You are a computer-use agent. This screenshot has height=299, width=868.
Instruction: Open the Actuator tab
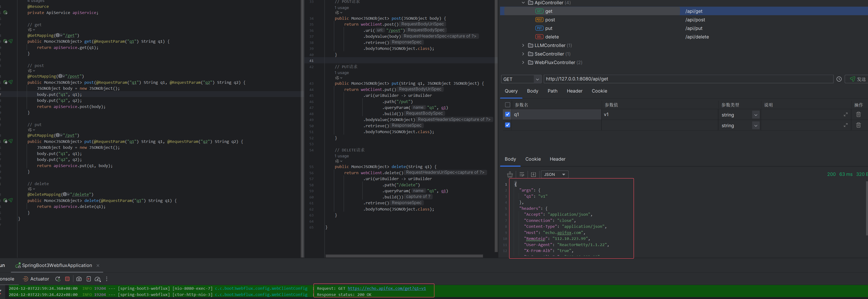tap(36, 279)
